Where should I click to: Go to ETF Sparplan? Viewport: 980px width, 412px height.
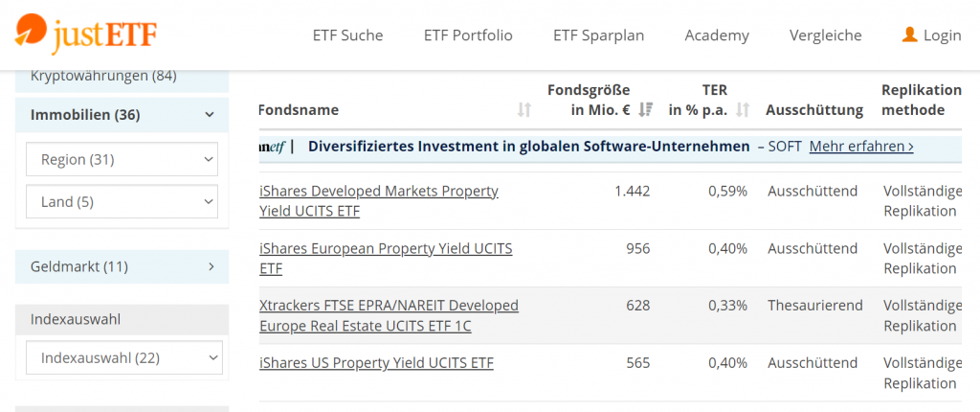pos(599,35)
